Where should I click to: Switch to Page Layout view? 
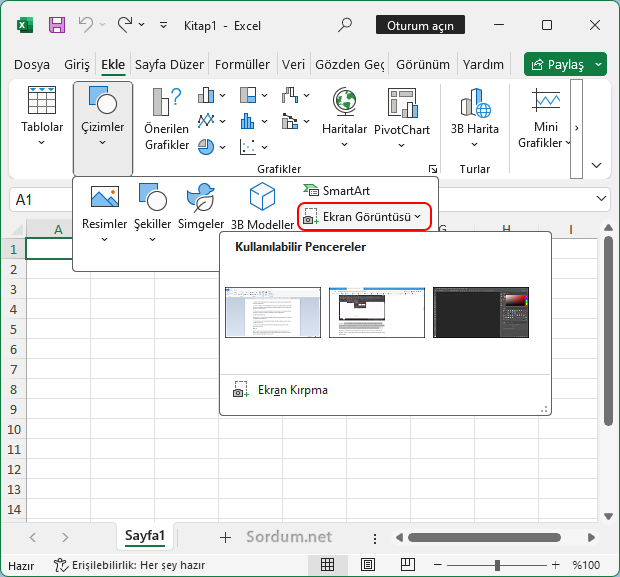click(x=368, y=565)
